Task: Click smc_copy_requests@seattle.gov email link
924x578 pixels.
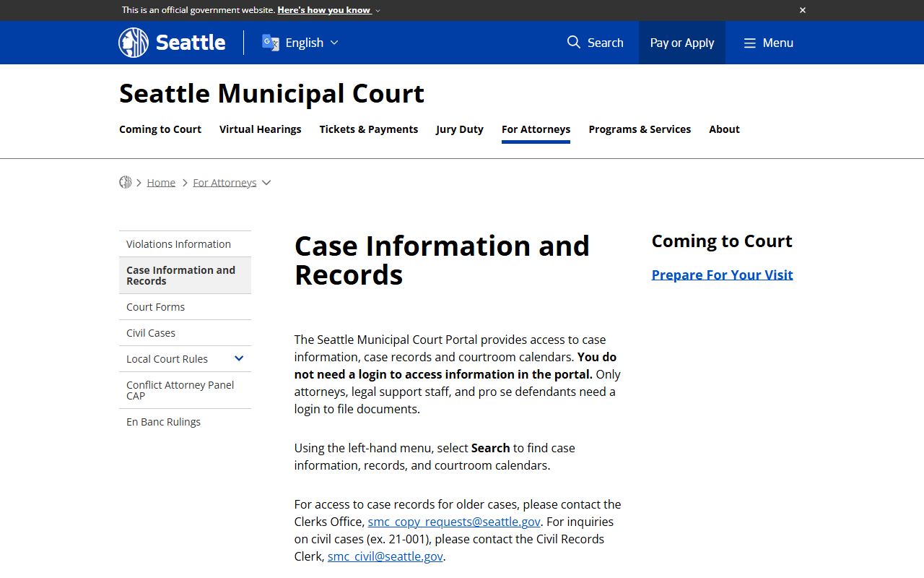Action: tap(454, 522)
